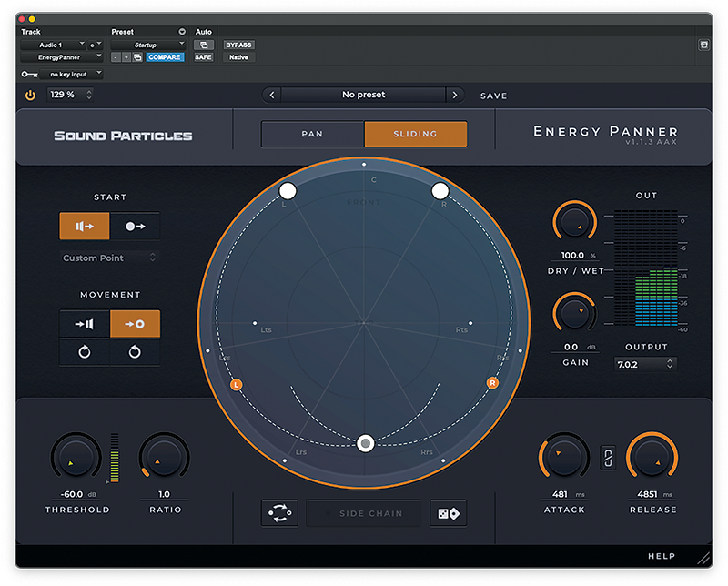
Task: Click the GAIN knob
Action: click(x=575, y=312)
